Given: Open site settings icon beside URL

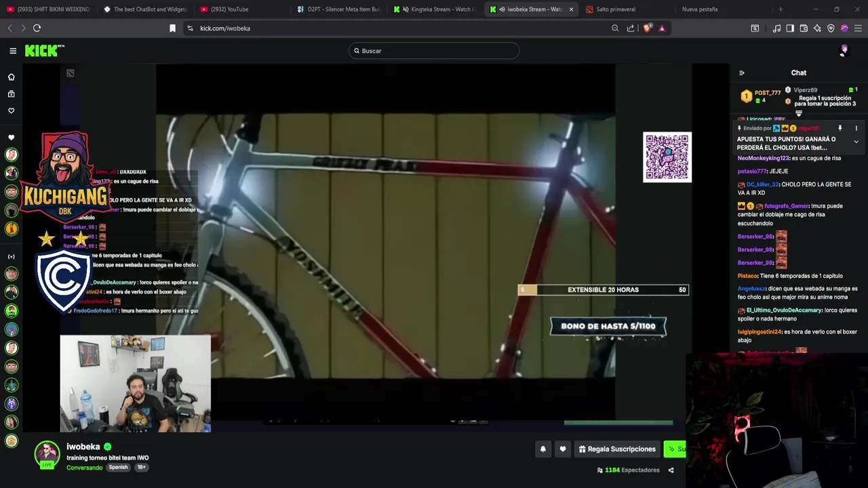Looking at the screenshot, I should tap(190, 28).
